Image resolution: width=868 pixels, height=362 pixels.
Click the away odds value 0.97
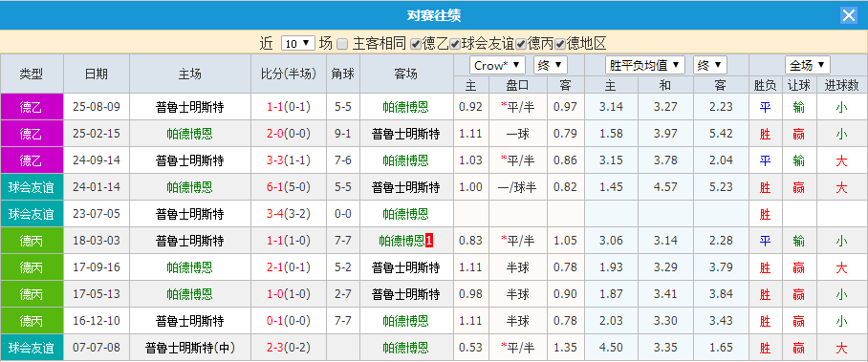(x=565, y=107)
